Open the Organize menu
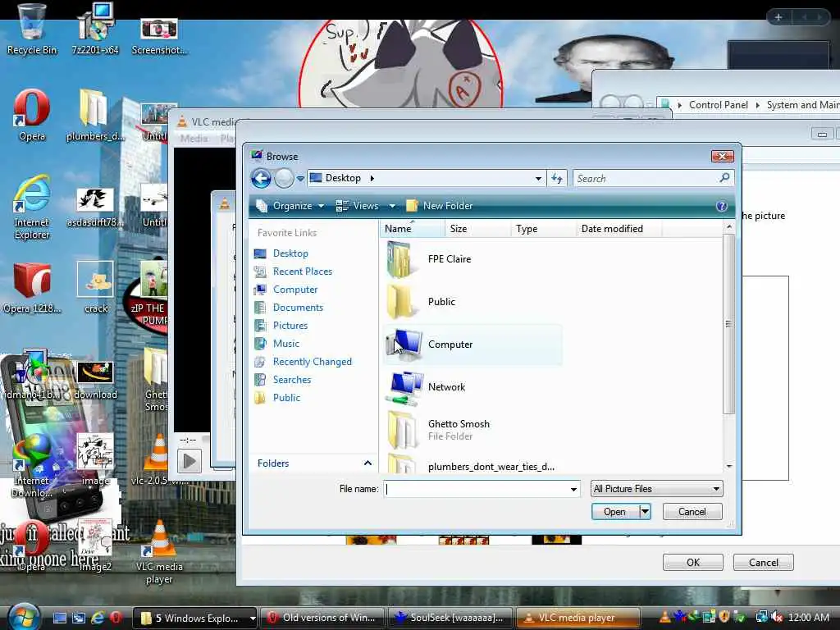This screenshot has width=840, height=630. click(290, 206)
